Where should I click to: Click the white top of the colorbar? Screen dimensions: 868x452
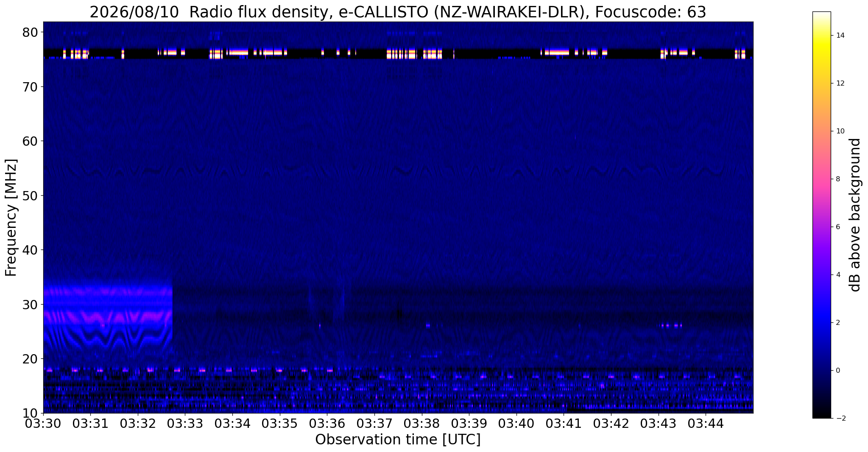821,15
